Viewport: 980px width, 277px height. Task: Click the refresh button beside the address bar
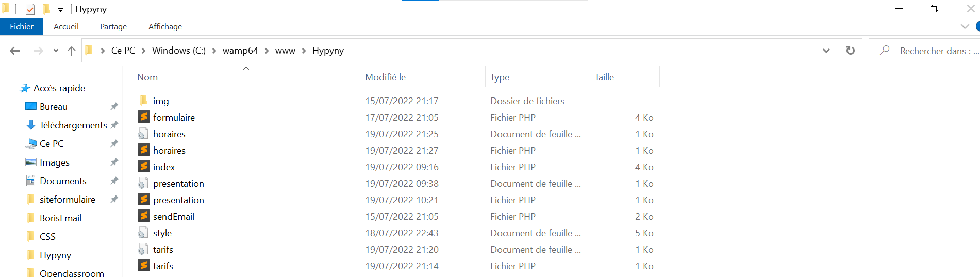click(850, 51)
